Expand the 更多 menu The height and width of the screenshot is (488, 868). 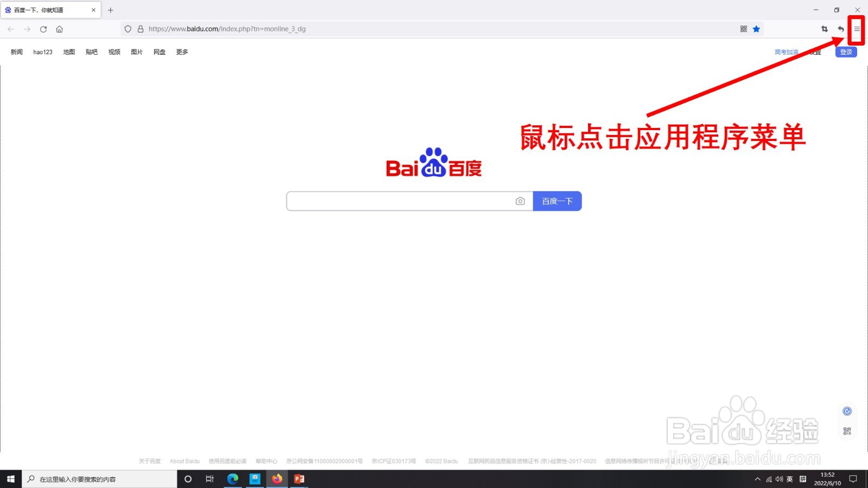[x=182, y=52]
